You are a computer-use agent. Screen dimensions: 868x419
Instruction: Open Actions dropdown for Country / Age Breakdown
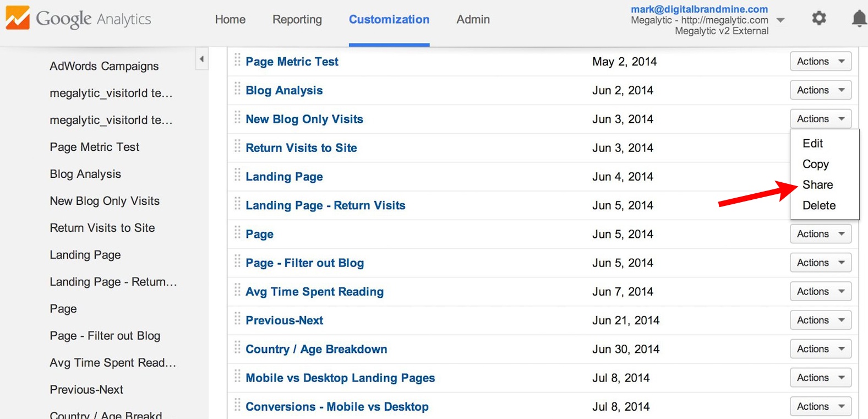pyautogui.click(x=820, y=349)
